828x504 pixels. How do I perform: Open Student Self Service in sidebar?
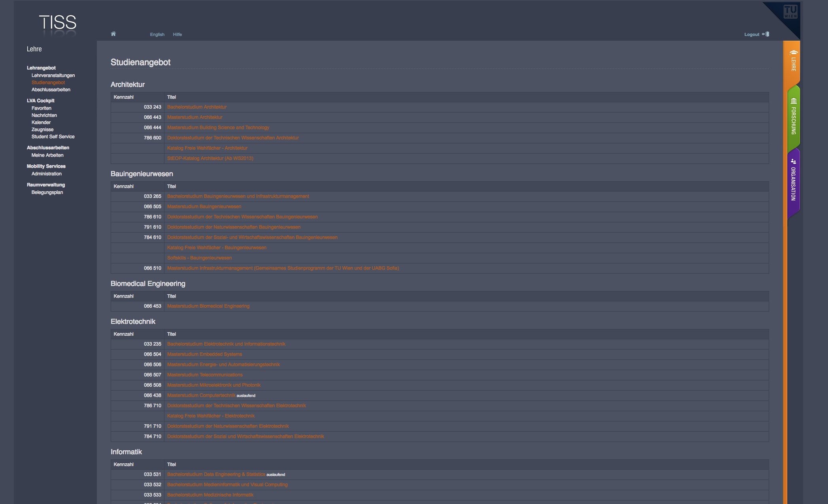53,137
